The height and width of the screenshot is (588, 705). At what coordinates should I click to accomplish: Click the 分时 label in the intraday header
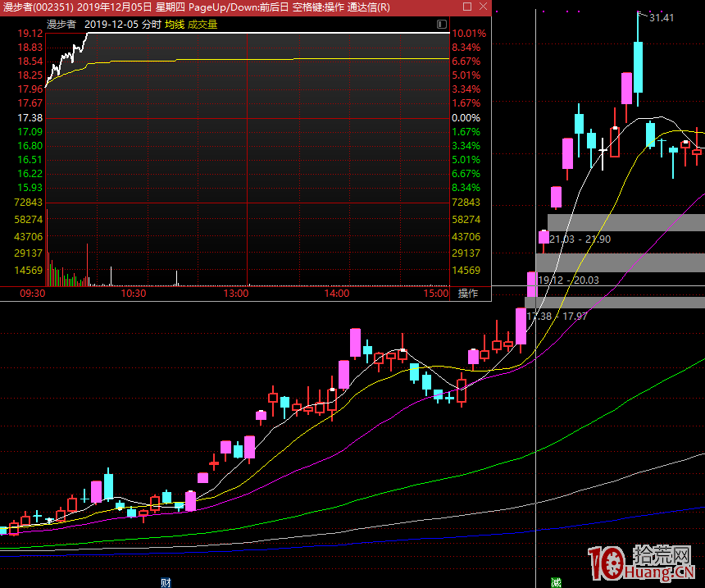151,25
